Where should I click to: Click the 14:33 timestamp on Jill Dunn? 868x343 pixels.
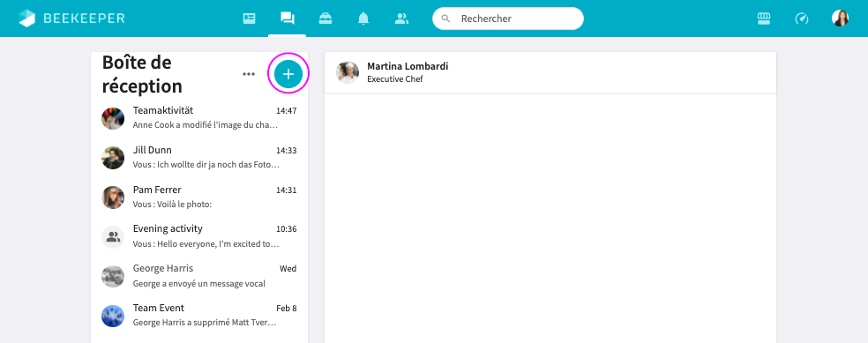coord(286,151)
